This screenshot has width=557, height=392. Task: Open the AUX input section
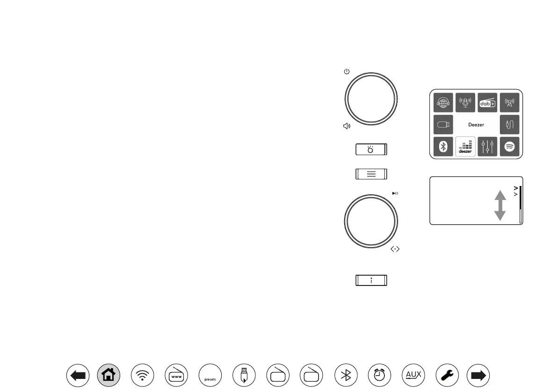tap(413, 375)
